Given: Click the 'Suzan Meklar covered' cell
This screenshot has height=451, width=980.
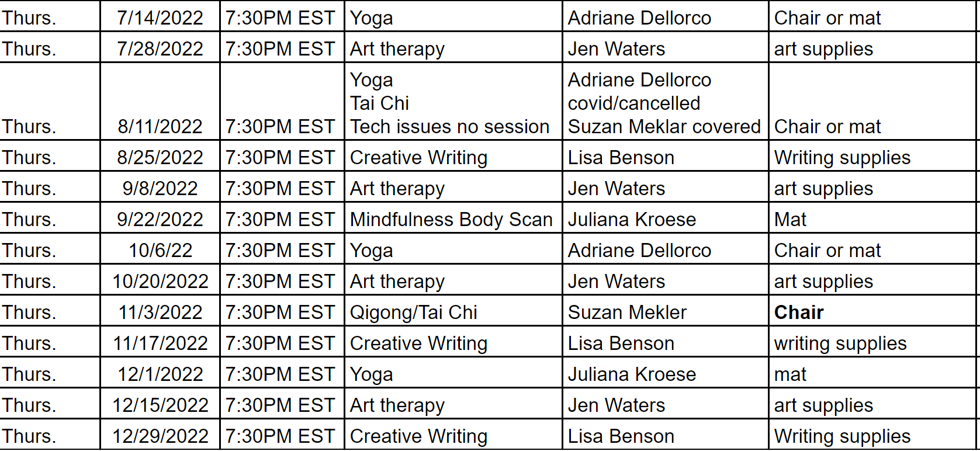Looking at the screenshot, I should tap(664, 126).
